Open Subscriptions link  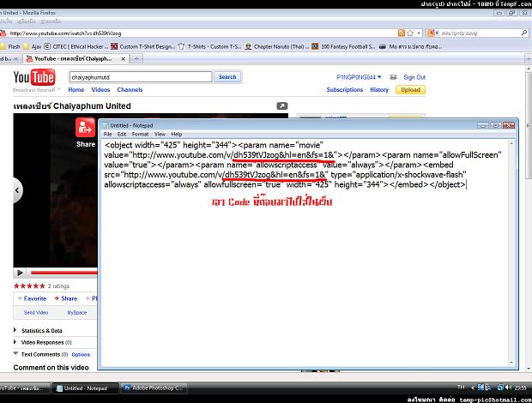point(345,90)
